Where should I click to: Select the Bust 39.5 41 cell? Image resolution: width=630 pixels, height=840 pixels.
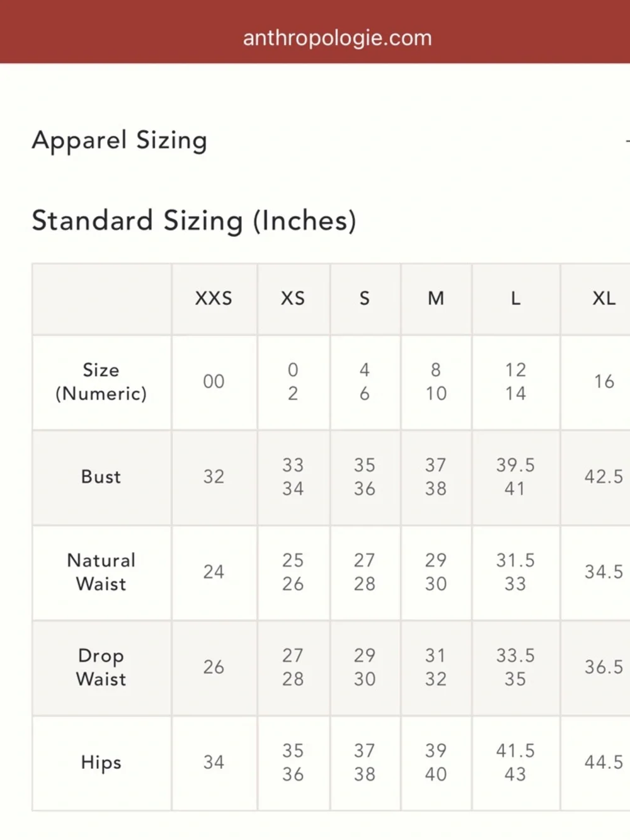pos(515,477)
